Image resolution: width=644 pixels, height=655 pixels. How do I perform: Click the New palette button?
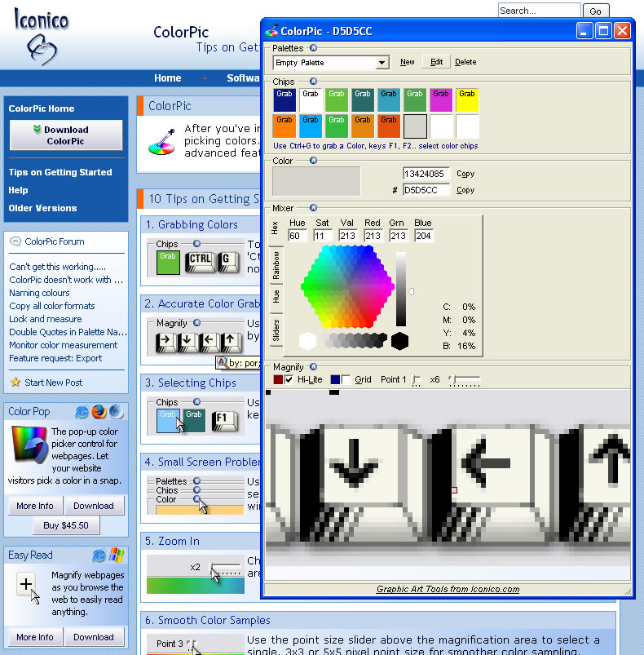(x=408, y=62)
